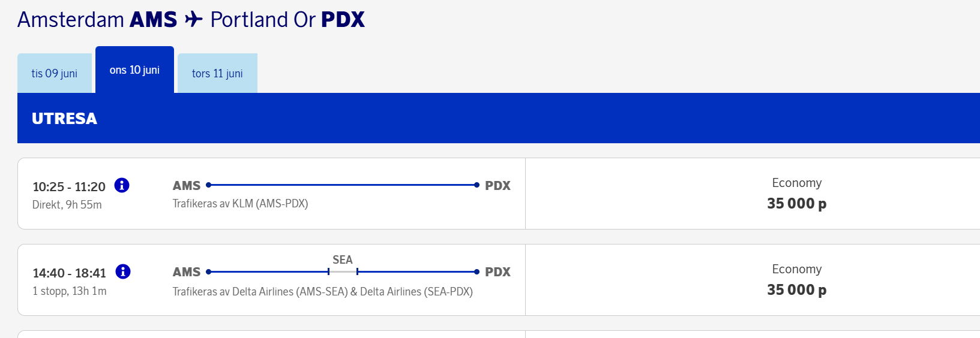Select the ons 10 juni tab
The width and height of the screenshot is (980, 338).
[134, 70]
